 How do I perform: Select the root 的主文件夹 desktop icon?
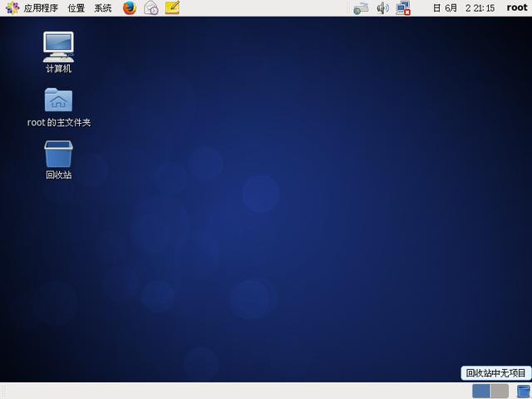click(59, 107)
